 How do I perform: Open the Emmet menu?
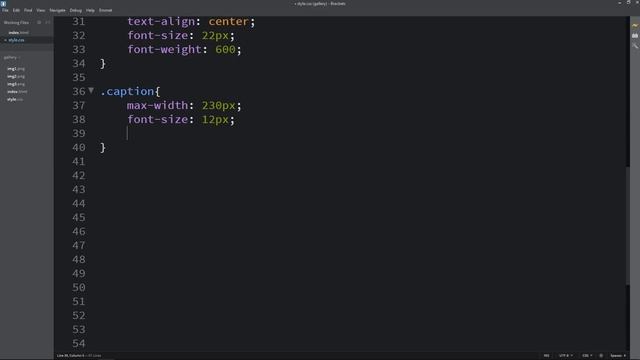click(105, 10)
